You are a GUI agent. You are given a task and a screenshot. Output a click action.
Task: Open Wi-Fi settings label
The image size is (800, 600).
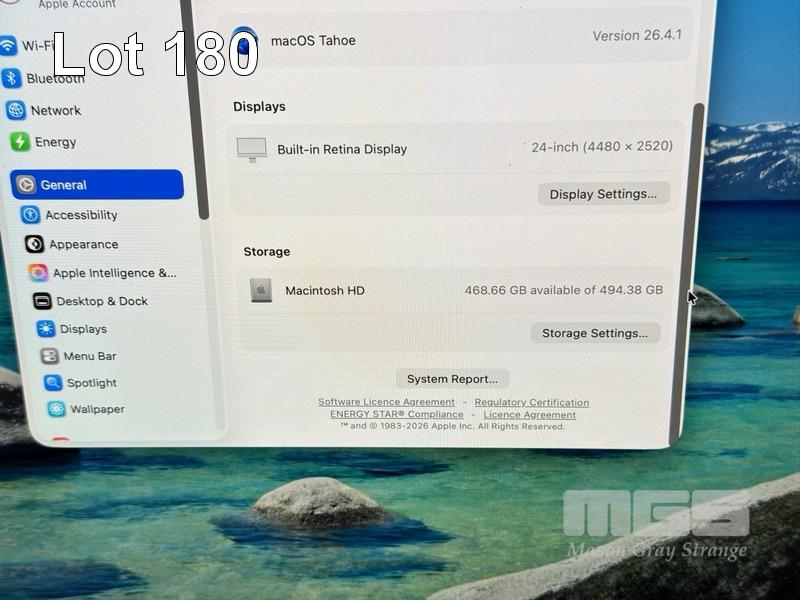pyautogui.click(x=38, y=46)
